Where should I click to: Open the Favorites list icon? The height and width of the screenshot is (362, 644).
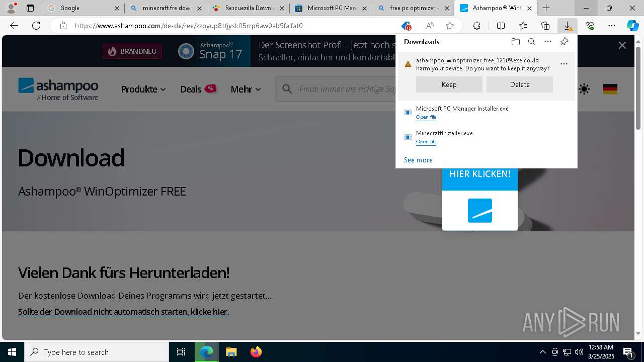523,26
